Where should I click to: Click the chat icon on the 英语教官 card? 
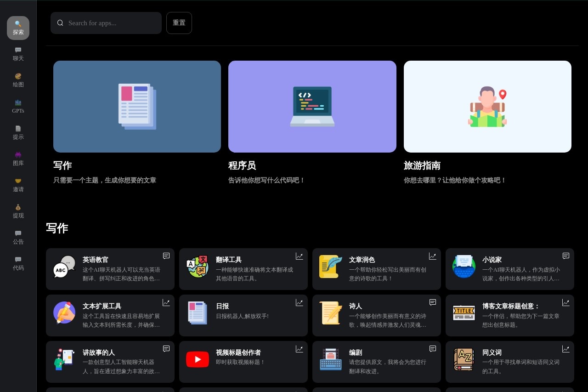pyautogui.click(x=166, y=256)
